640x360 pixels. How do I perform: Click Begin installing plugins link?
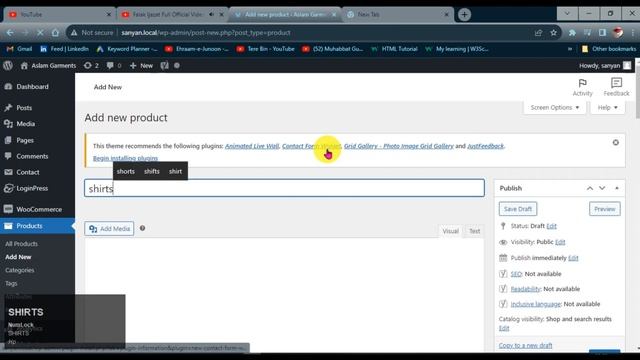[x=125, y=158]
